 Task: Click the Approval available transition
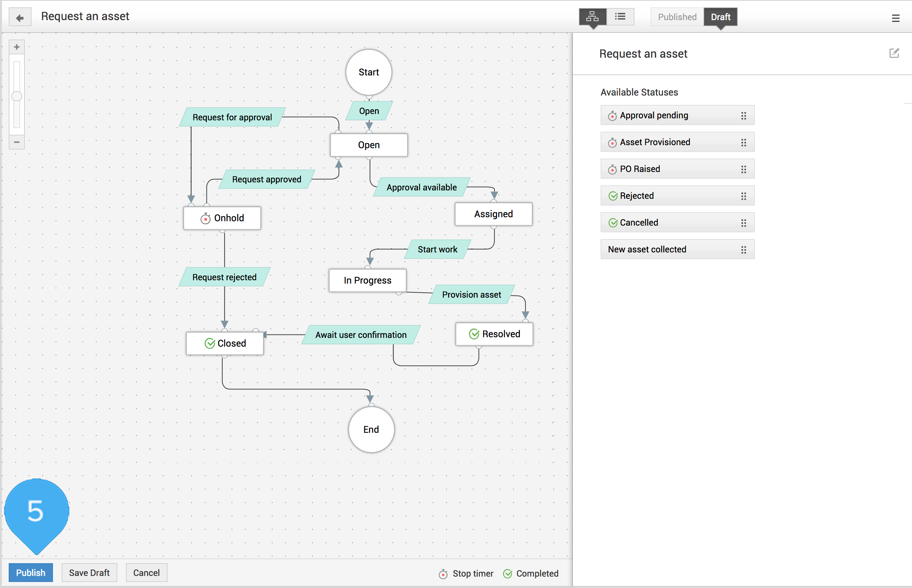421,187
